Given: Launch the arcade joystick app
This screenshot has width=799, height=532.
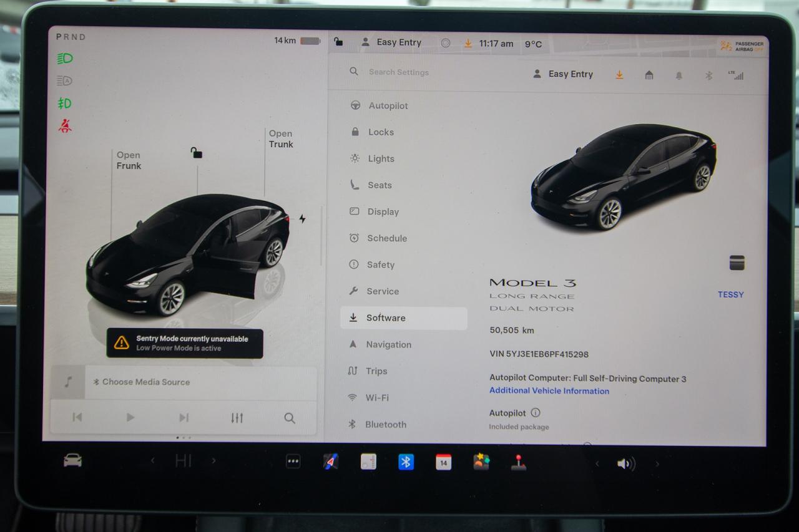Looking at the screenshot, I should 518,462.
